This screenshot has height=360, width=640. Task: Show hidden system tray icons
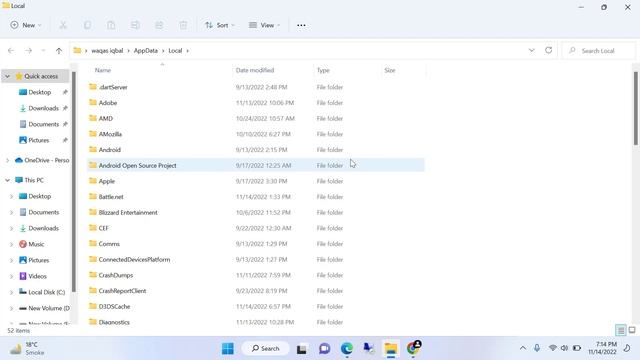[x=522, y=348]
